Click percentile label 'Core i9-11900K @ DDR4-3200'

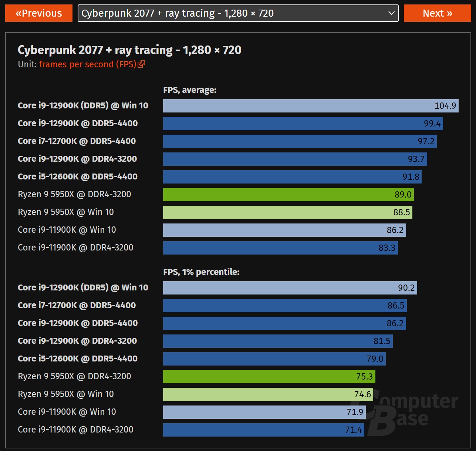coord(75,430)
